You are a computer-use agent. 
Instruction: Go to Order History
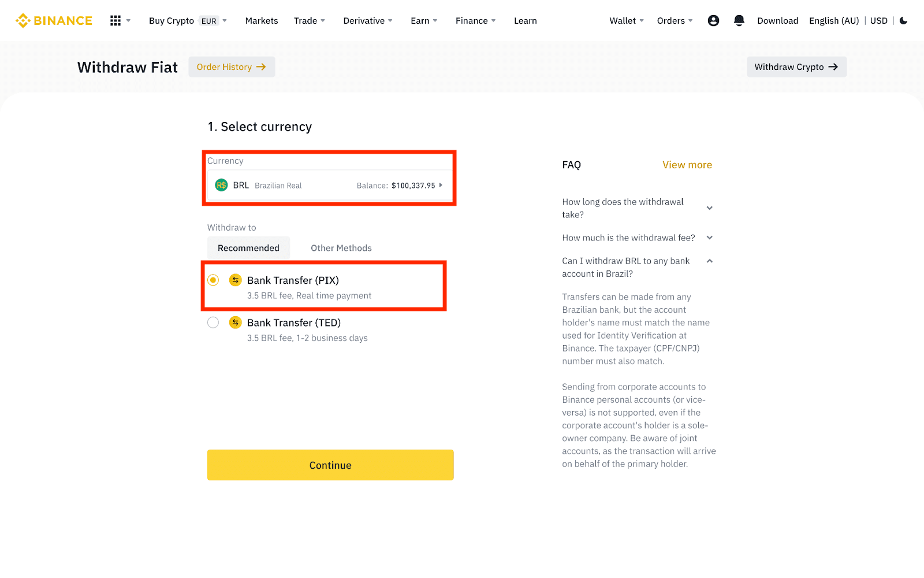(231, 67)
